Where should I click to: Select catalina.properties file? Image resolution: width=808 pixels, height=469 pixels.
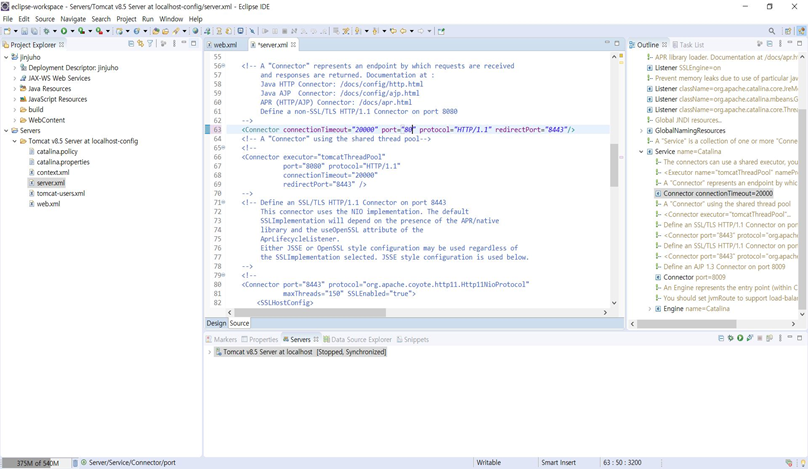63,162
